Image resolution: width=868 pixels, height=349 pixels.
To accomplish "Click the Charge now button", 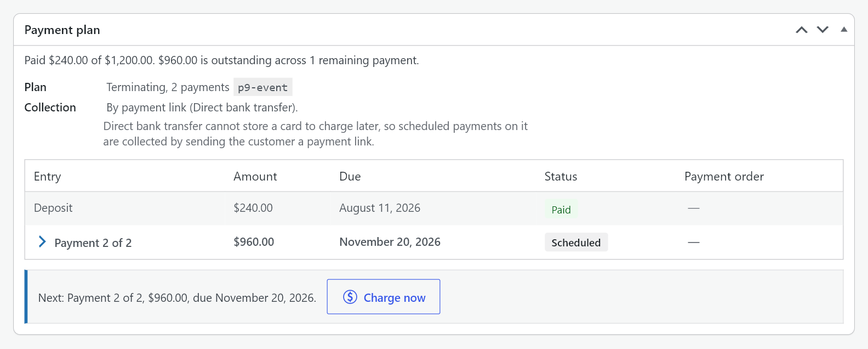I will tap(384, 297).
